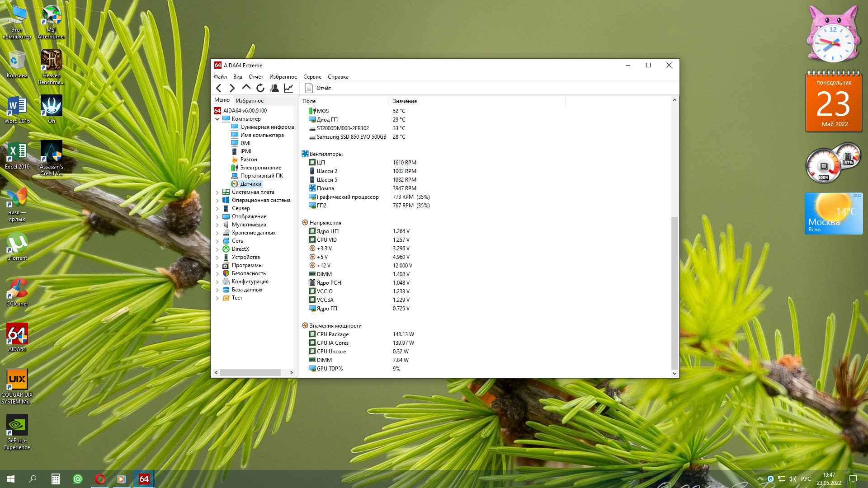Switch to the Избранное tab in left panel
Screen dimensions: 868x488
[250, 101]
